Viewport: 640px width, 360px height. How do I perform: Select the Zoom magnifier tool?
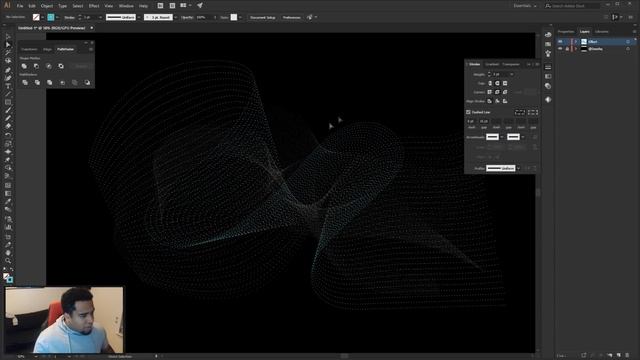pos(8,261)
